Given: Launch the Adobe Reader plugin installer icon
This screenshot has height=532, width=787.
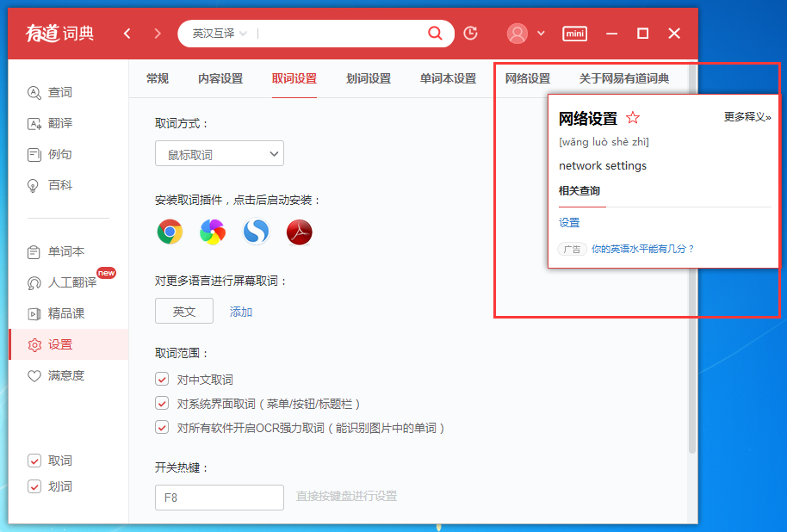Looking at the screenshot, I should click(299, 232).
